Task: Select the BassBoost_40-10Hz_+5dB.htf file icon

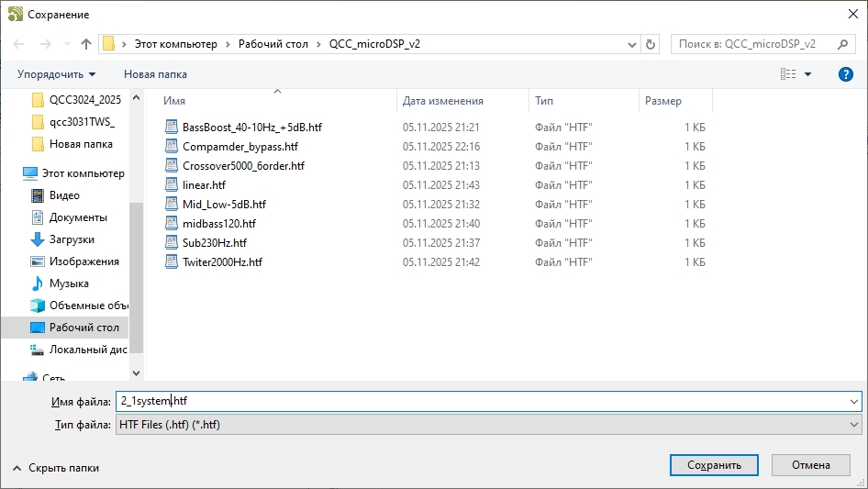Action: coord(172,128)
